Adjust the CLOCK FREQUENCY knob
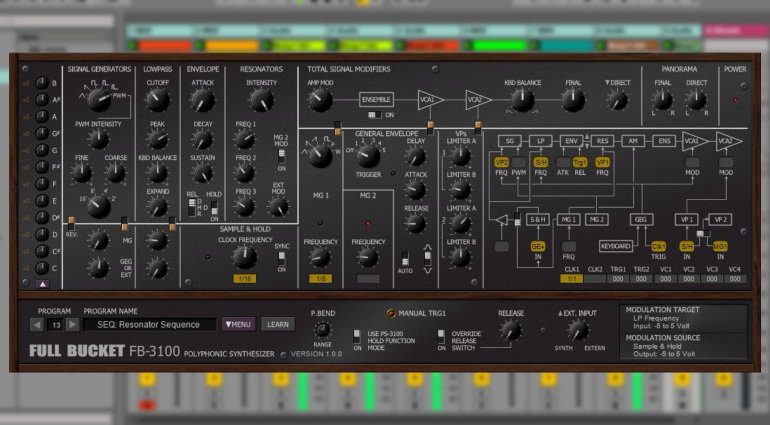Image resolution: width=770 pixels, height=425 pixels. (x=245, y=257)
